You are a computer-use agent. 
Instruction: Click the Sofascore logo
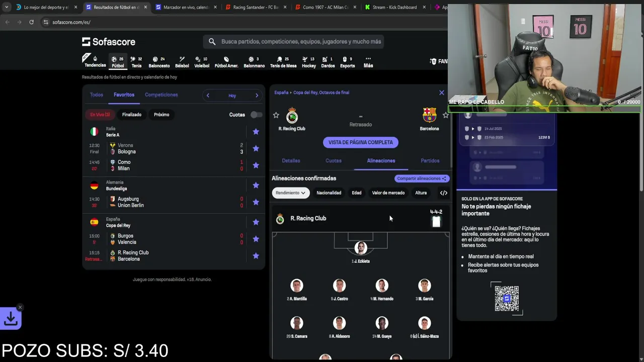click(109, 42)
